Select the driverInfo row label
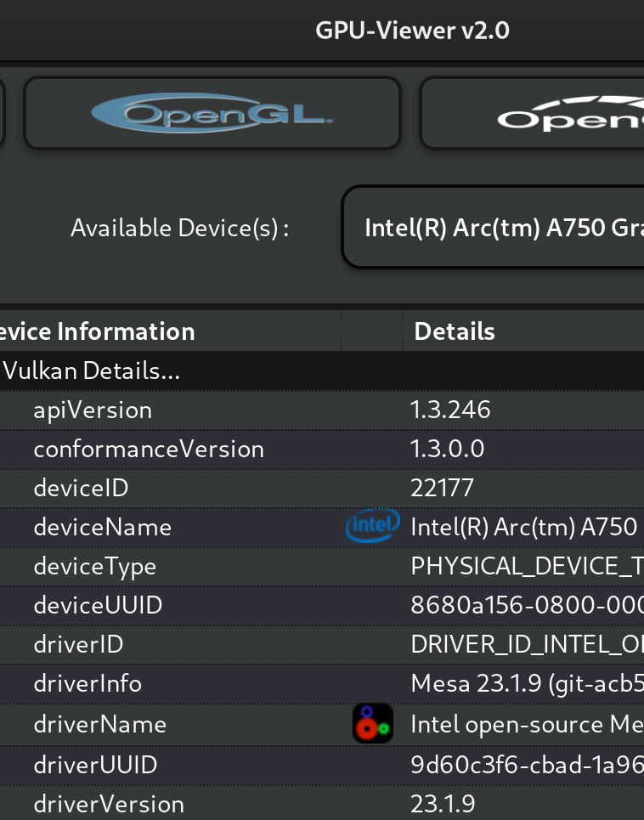The image size is (644, 820). coord(88,683)
